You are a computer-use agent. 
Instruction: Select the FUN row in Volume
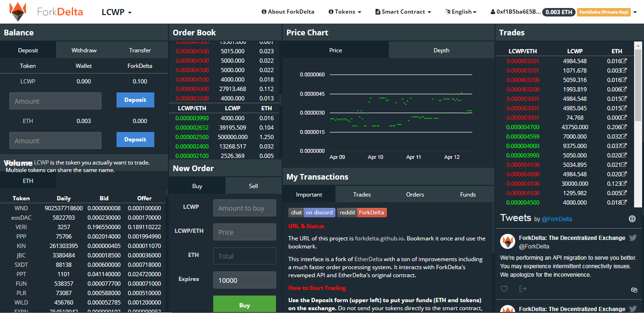(x=83, y=284)
